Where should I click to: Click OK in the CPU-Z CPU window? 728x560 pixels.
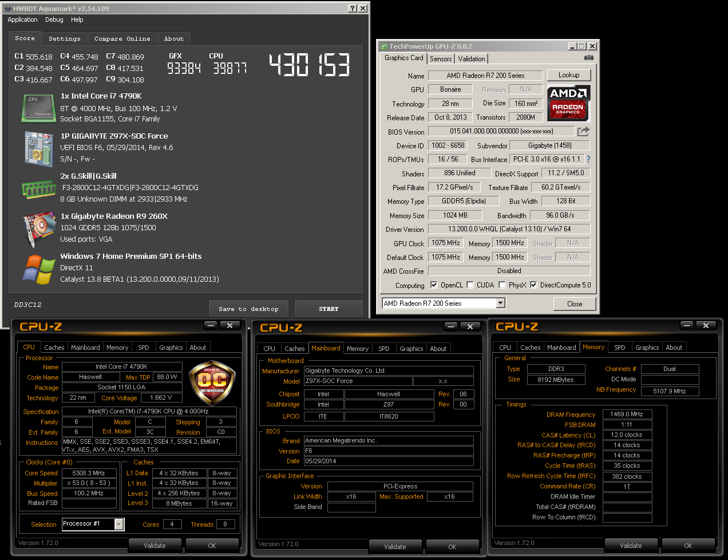pyautogui.click(x=212, y=545)
